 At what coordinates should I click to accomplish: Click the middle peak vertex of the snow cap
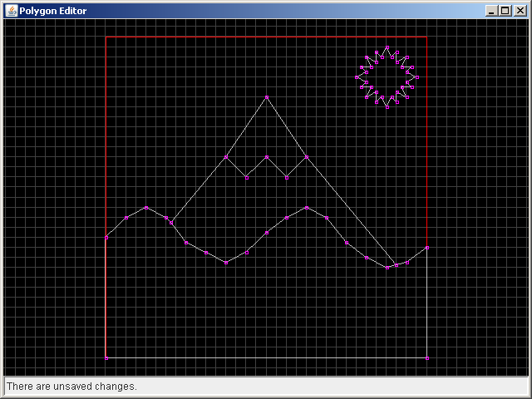click(x=267, y=157)
